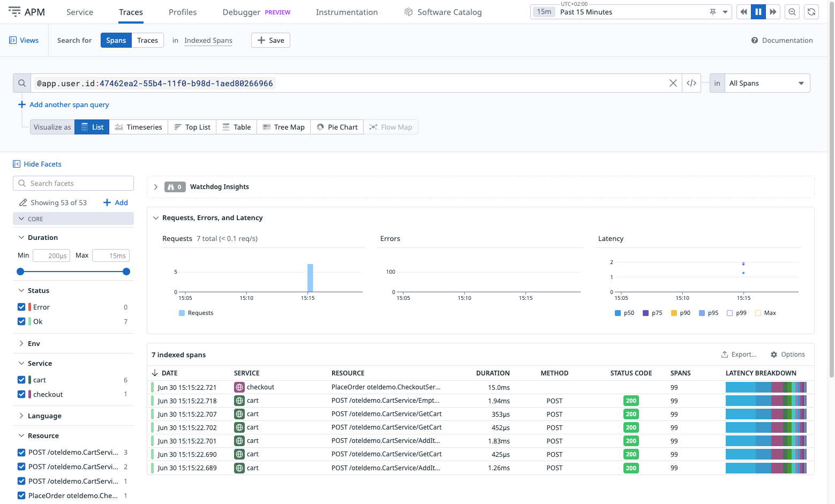
Task: Open the APM navigation hamburger menu
Action: [x=14, y=12]
